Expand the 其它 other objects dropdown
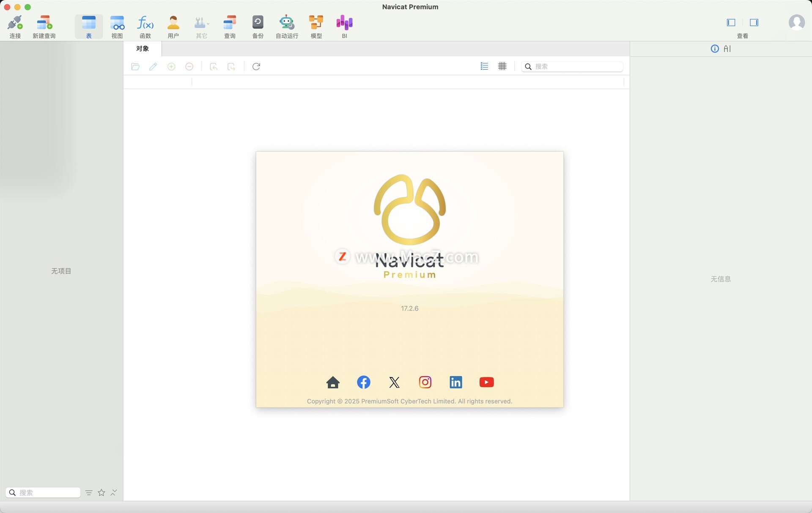The image size is (812, 513). (x=202, y=27)
